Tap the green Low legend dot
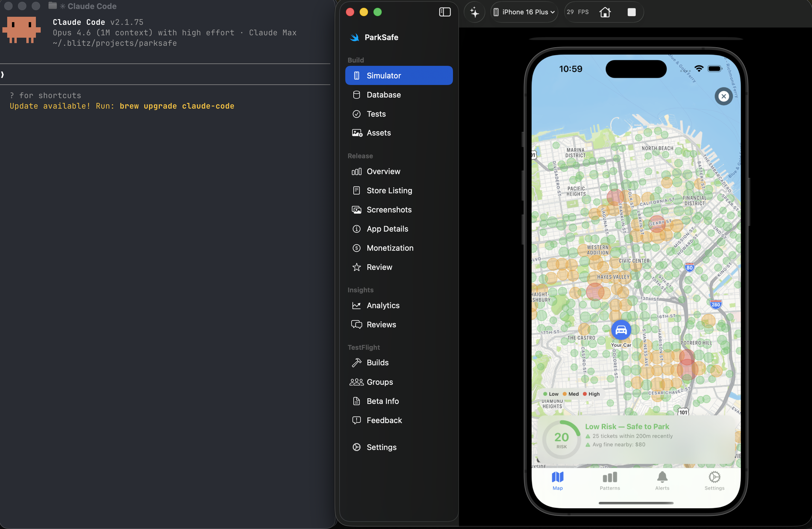This screenshot has width=812, height=529. [545, 394]
